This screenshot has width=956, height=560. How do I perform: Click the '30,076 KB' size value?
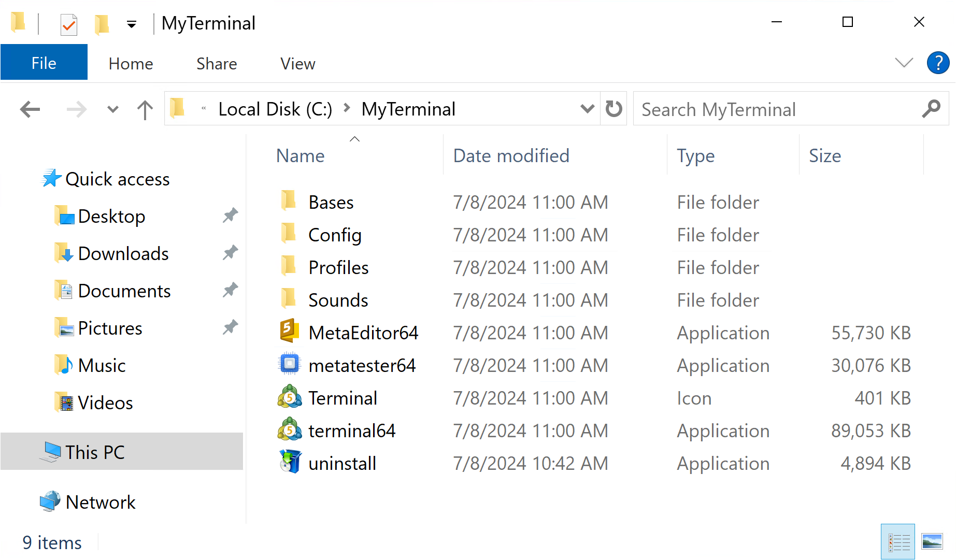pyautogui.click(x=871, y=365)
